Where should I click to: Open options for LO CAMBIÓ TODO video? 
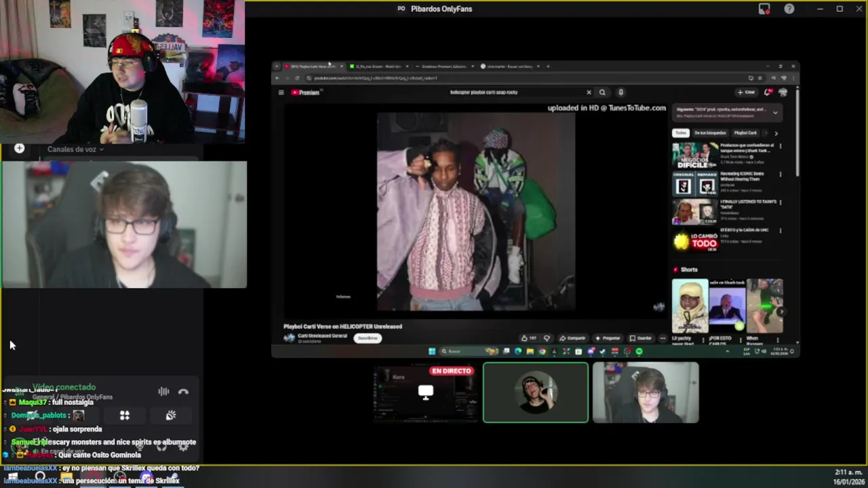point(780,231)
